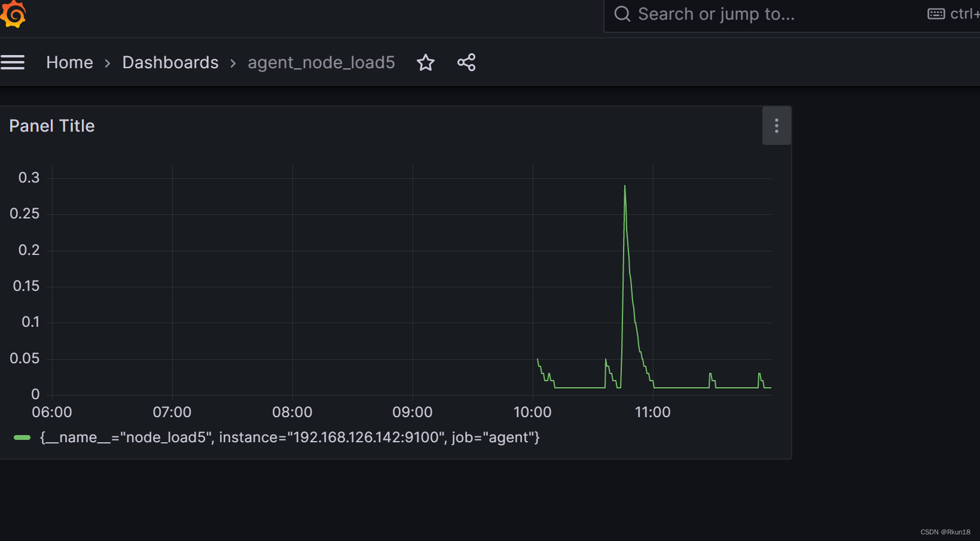The width and height of the screenshot is (980, 541).
Task: Click the 0.3 y-axis label
Action: 29,178
